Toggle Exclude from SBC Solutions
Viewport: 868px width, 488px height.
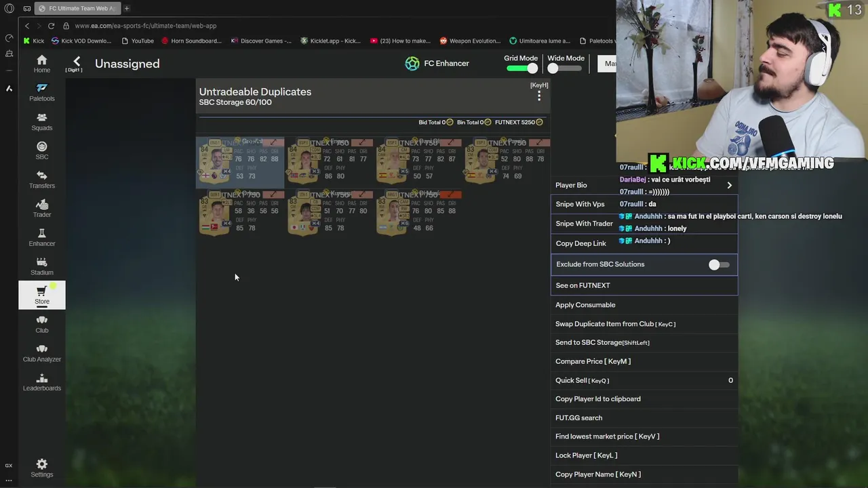click(x=719, y=265)
